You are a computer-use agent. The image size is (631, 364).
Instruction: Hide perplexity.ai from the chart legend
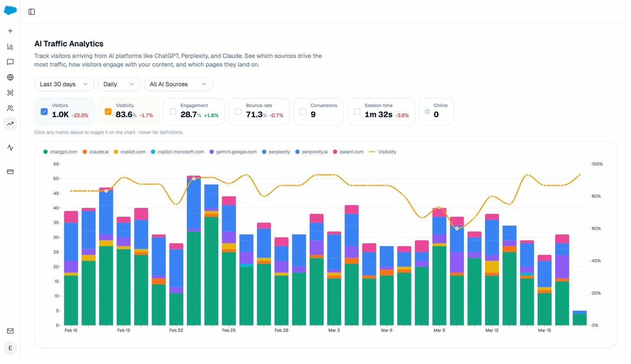[312, 152]
